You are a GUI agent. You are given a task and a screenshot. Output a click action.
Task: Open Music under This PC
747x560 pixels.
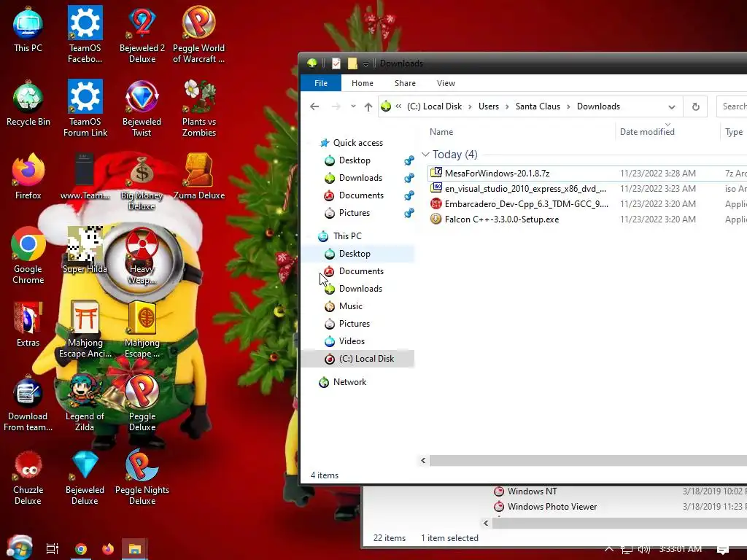pos(351,306)
